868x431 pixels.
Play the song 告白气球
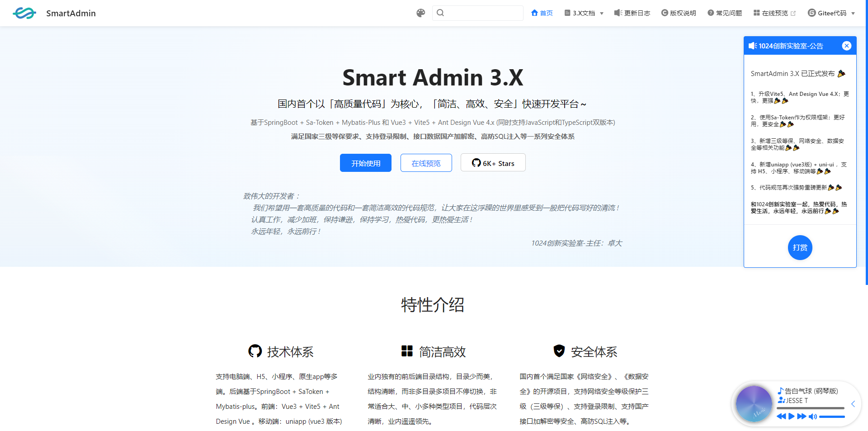(792, 417)
